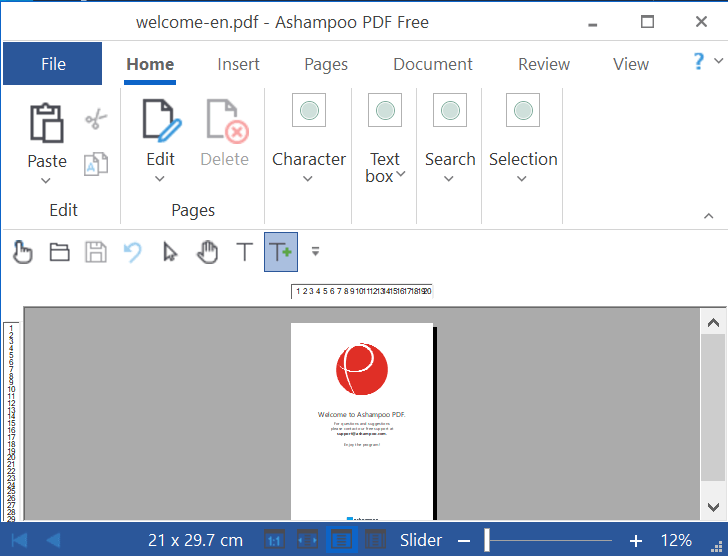This screenshot has height=556, width=728.
Task: Select the two-page layout view icon
Action: (x=375, y=540)
